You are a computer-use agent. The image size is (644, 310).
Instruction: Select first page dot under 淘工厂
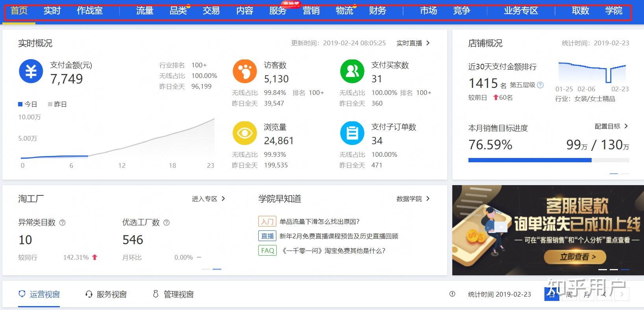206,269
